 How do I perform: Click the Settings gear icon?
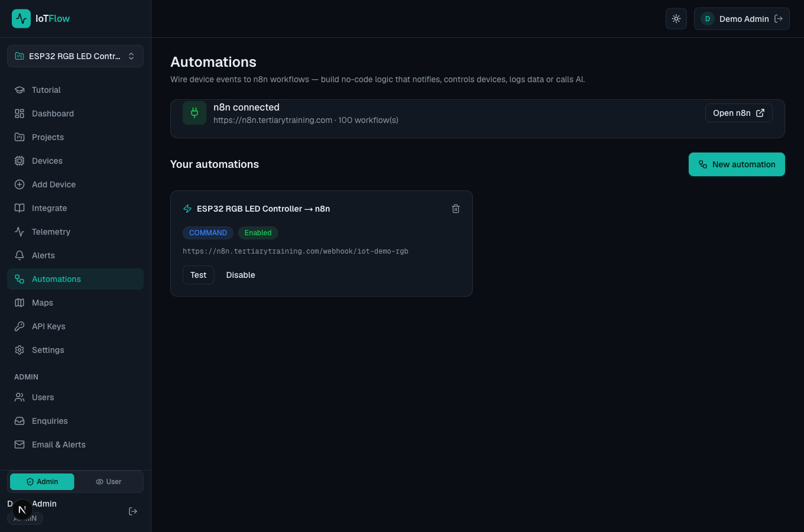coord(20,350)
